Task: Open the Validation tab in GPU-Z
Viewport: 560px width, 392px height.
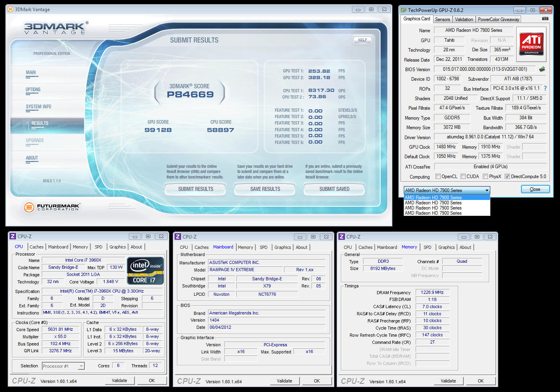Action: (464, 19)
